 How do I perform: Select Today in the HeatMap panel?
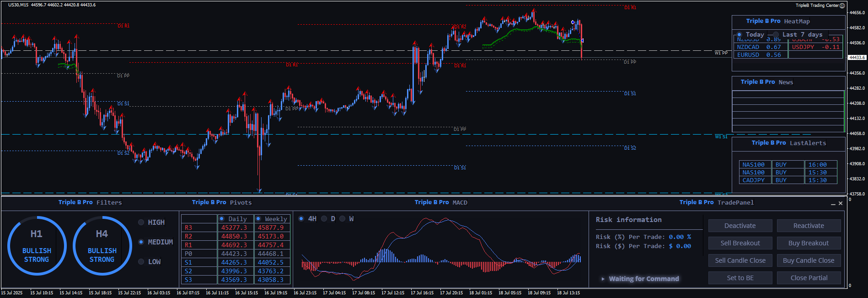click(739, 35)
